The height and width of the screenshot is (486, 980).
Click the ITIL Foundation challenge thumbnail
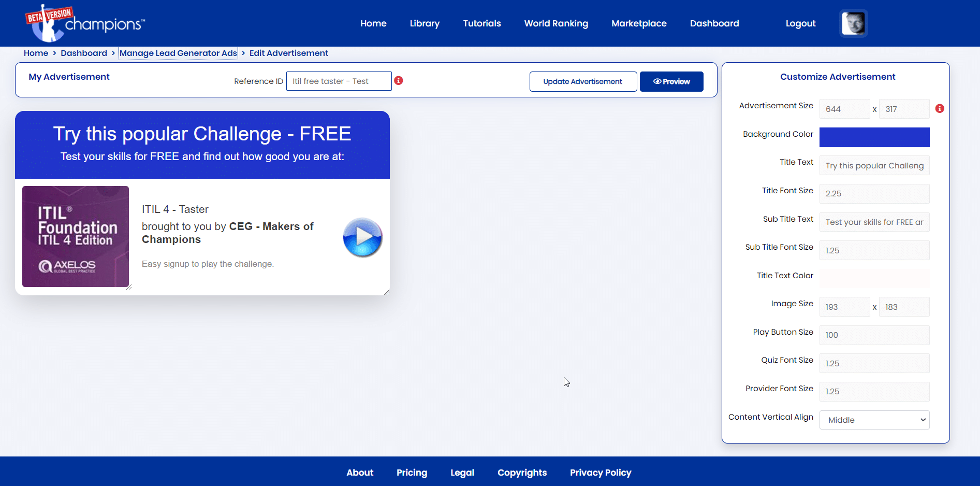pyautogui.click(x=76, y=236)
